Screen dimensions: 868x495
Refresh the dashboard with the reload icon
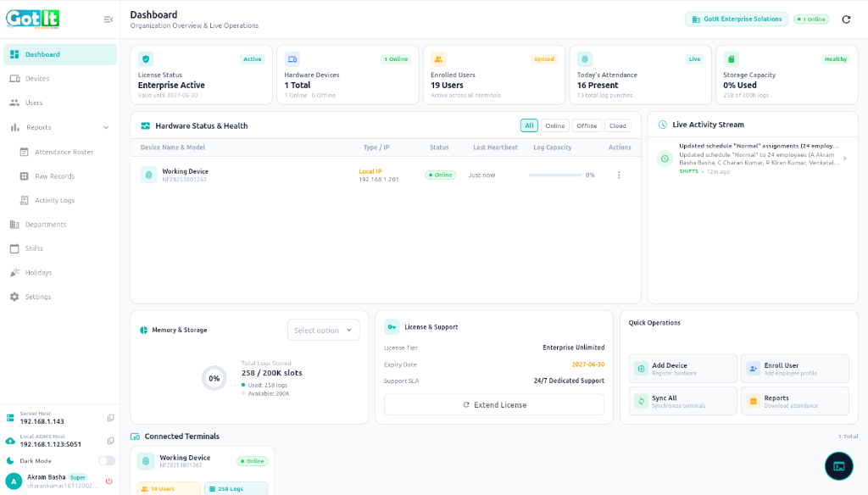coord(846,19)
